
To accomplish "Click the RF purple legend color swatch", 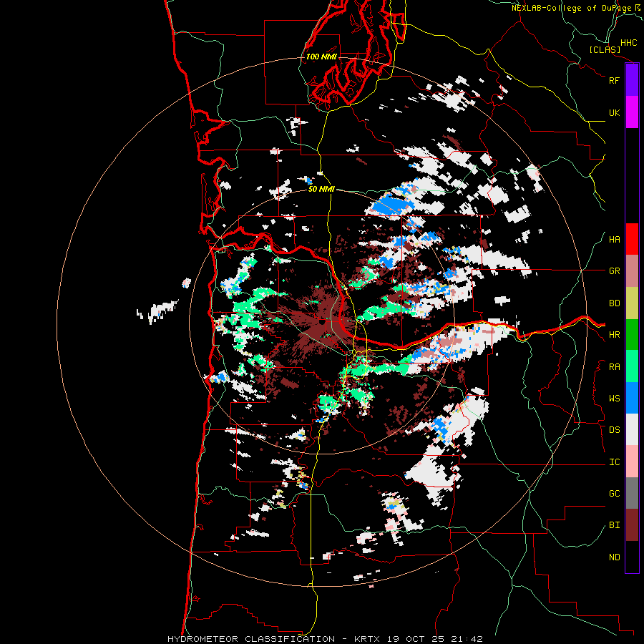I will coord(632,80).
